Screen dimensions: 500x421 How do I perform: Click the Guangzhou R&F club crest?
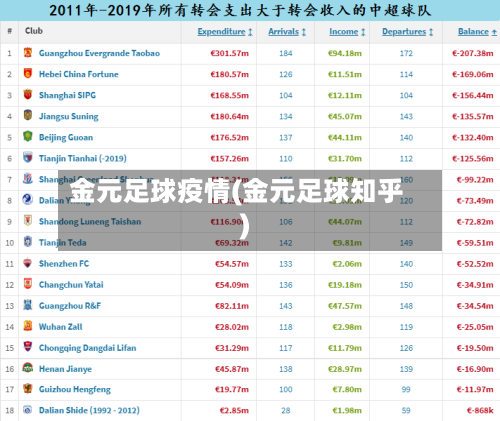[28, 305]
